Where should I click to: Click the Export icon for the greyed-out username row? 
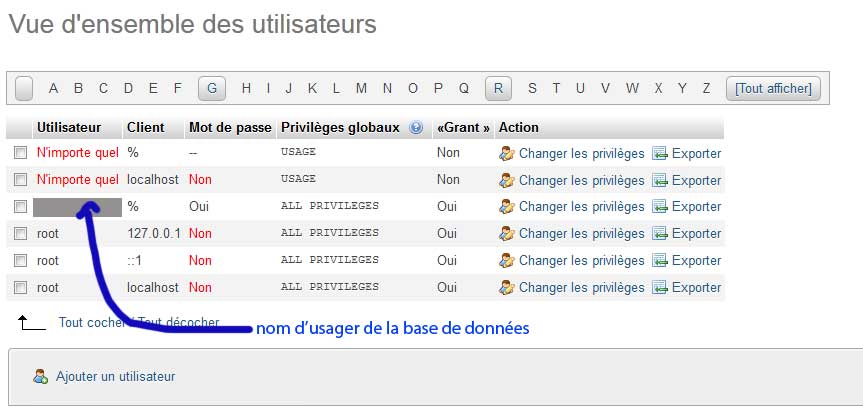point(660,207)
